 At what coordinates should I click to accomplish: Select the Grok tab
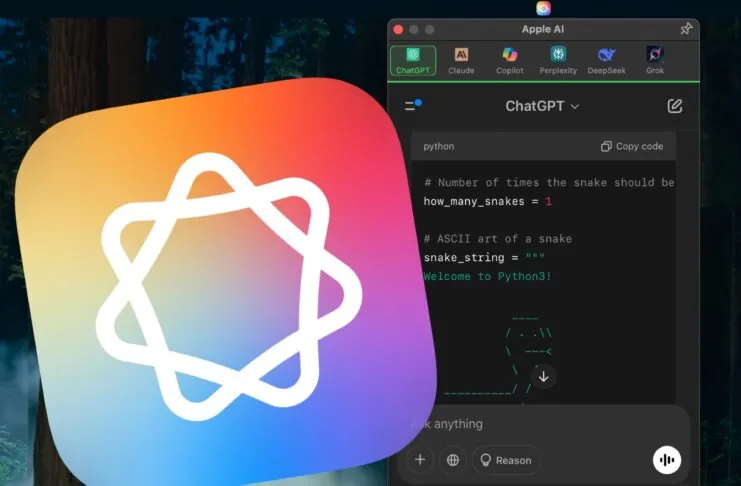(x=655, y=61)
